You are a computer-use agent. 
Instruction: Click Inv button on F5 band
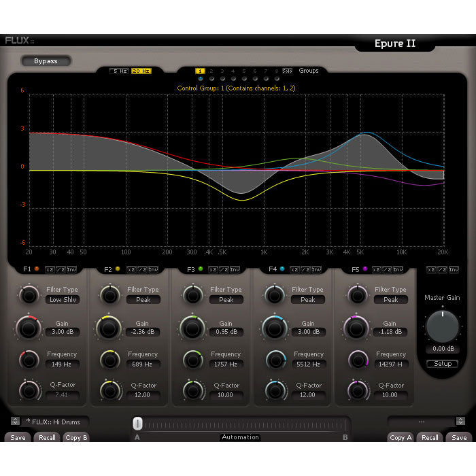point(398,269)
